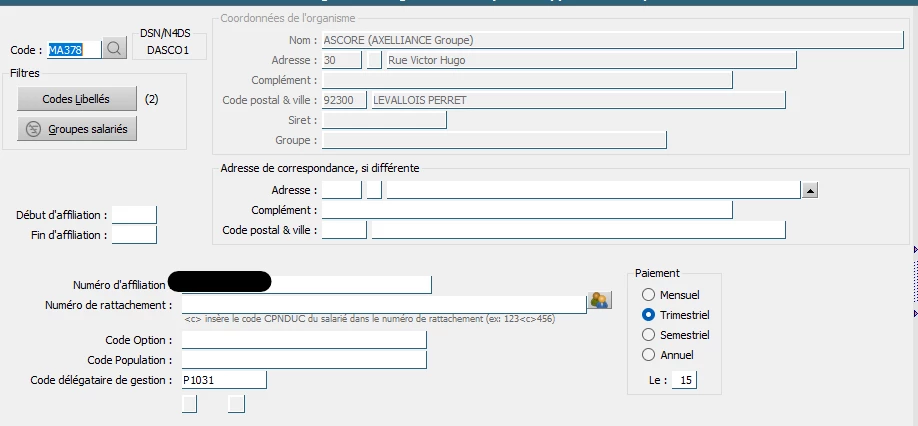
Task: Select the Mensuel payment option
Action: [x=648, y=295]
